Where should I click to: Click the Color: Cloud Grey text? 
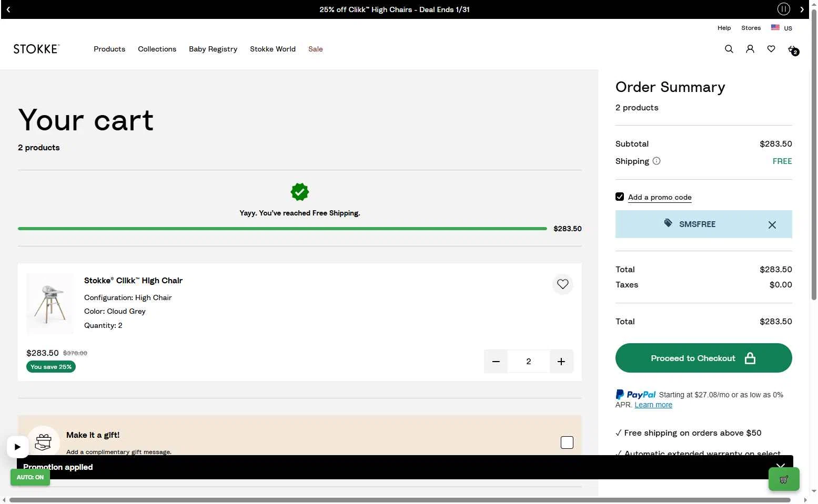(115, 311)
